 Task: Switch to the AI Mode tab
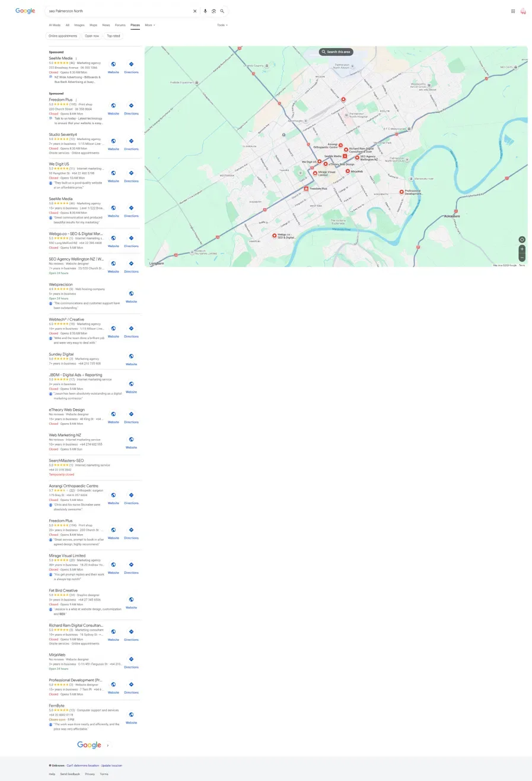coord(55,25)
